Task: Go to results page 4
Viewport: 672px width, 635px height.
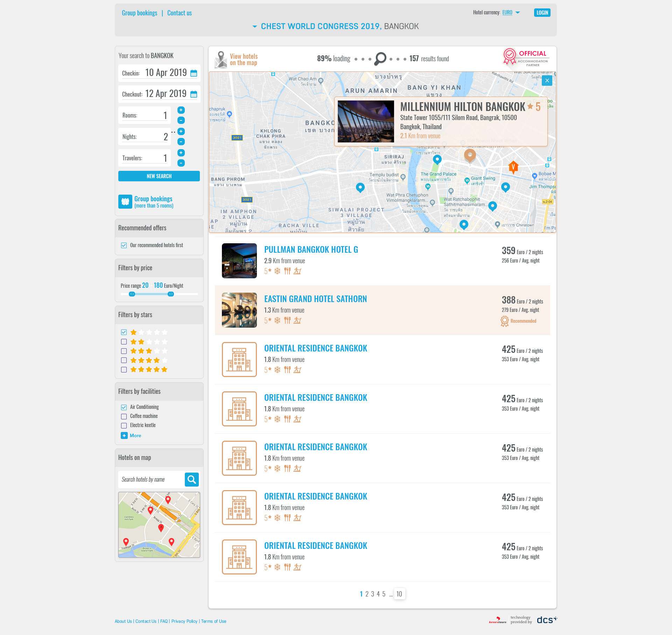Action: [378, 594]
